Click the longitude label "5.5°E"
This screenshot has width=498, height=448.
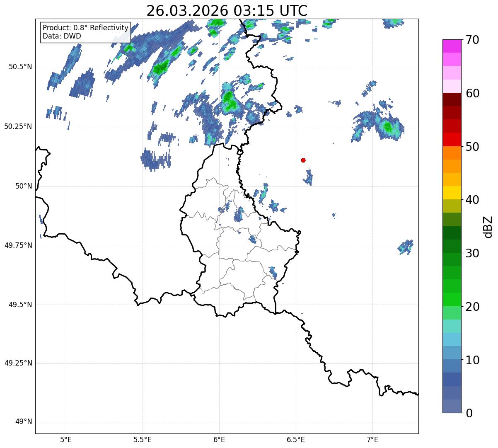[143, 439]
